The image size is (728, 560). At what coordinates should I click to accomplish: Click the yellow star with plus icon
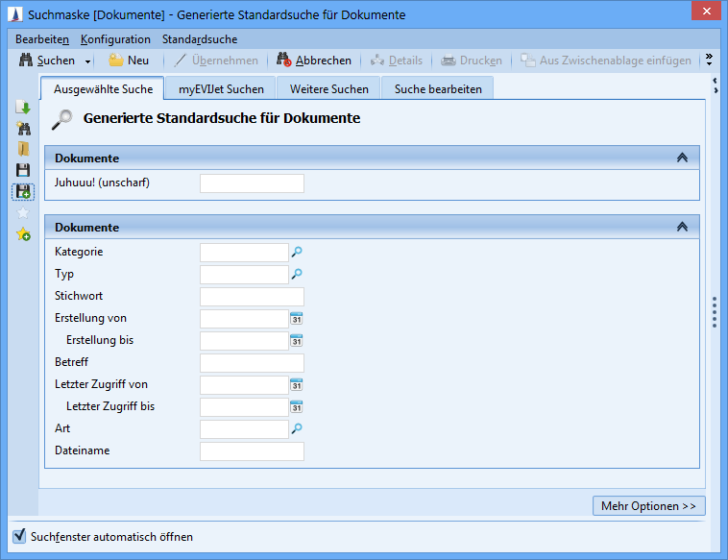pyautogui.click(x=23, y=234)
